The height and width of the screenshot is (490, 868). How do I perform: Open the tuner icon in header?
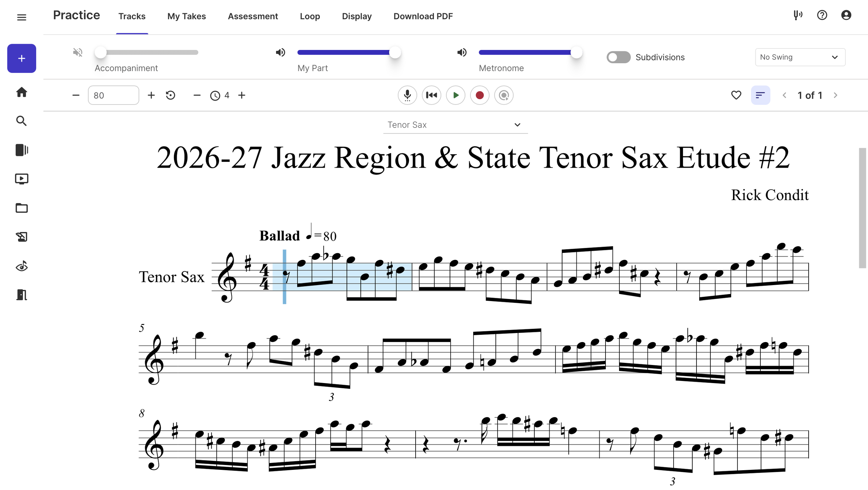[x=798, y=15]
